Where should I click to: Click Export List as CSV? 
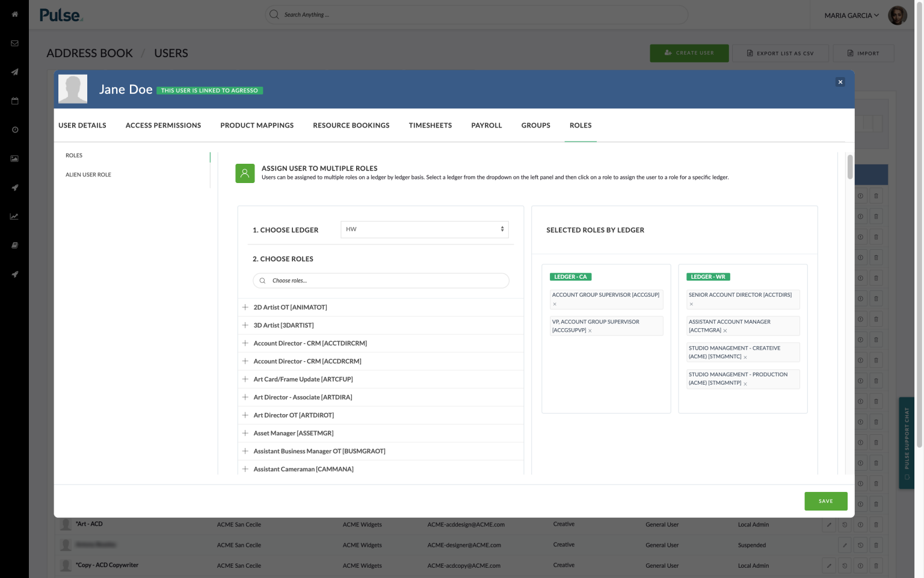(780, 53)
